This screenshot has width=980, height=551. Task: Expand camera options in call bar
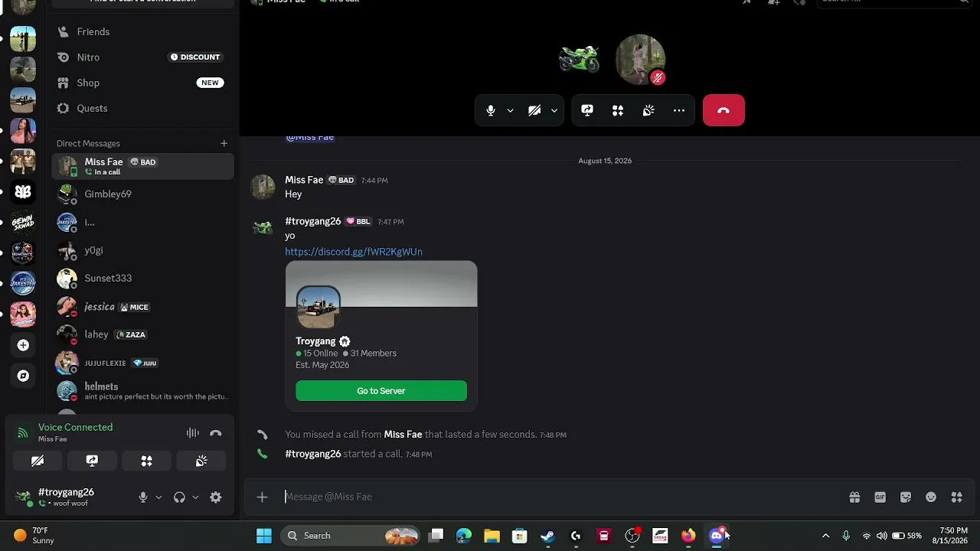554,110
